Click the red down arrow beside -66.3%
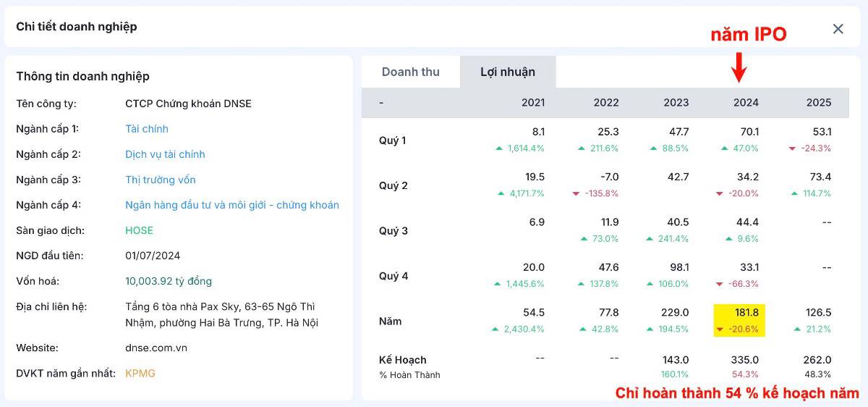The image size is (868, 407). (720, 284)
